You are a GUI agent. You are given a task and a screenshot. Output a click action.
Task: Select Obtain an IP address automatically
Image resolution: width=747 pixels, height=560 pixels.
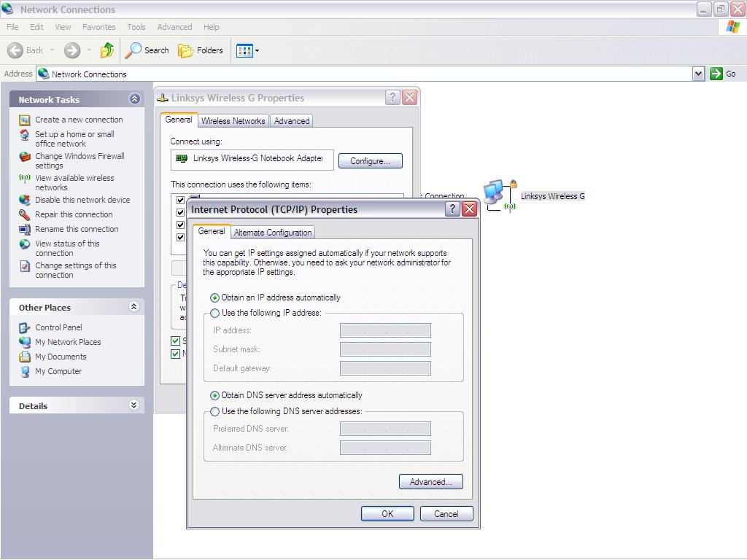click(x=215, y=298)
